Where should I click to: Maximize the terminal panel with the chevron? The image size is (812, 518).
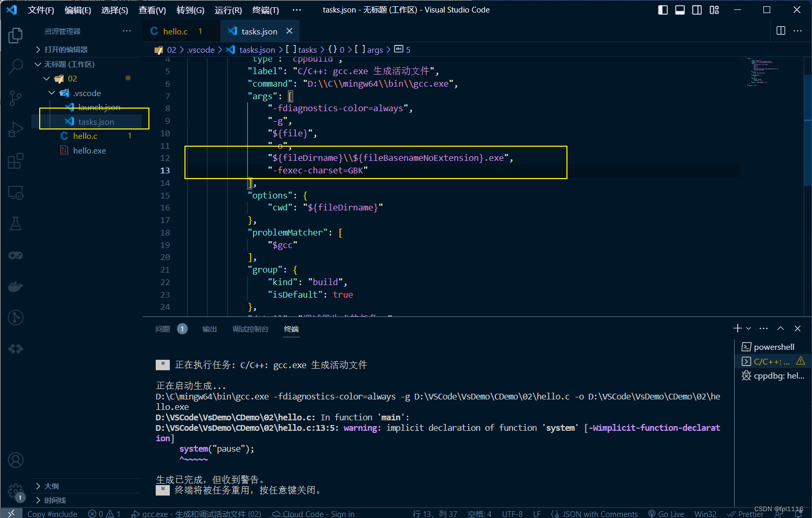pos(780,328)
